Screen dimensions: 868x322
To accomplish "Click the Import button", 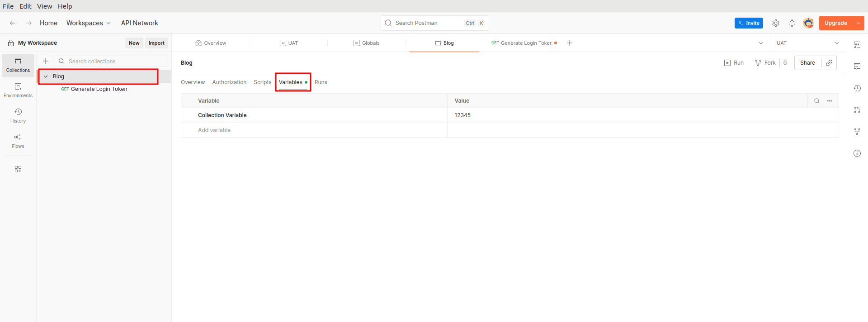I will [156, 43].
